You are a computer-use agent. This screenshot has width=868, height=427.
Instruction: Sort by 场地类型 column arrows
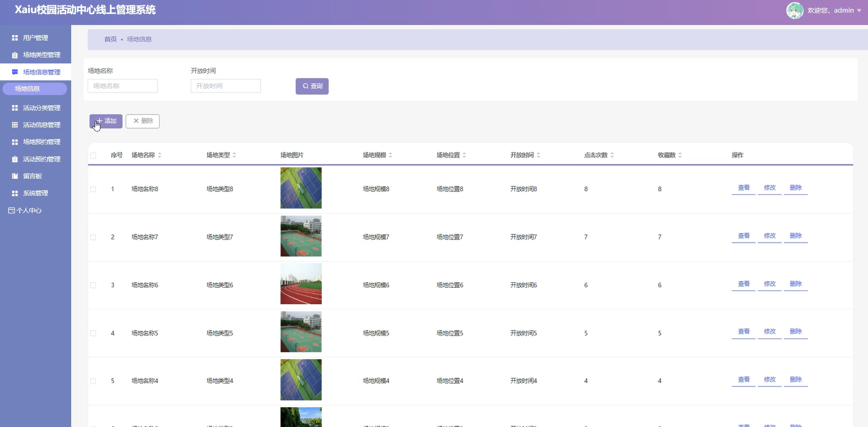coord(234,155)
